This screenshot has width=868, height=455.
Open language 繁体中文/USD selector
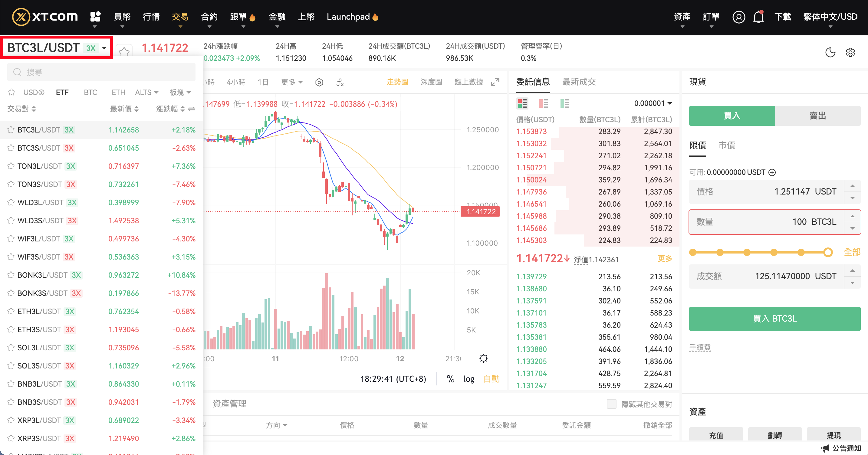pyautogui.click(x=830, y=17)
